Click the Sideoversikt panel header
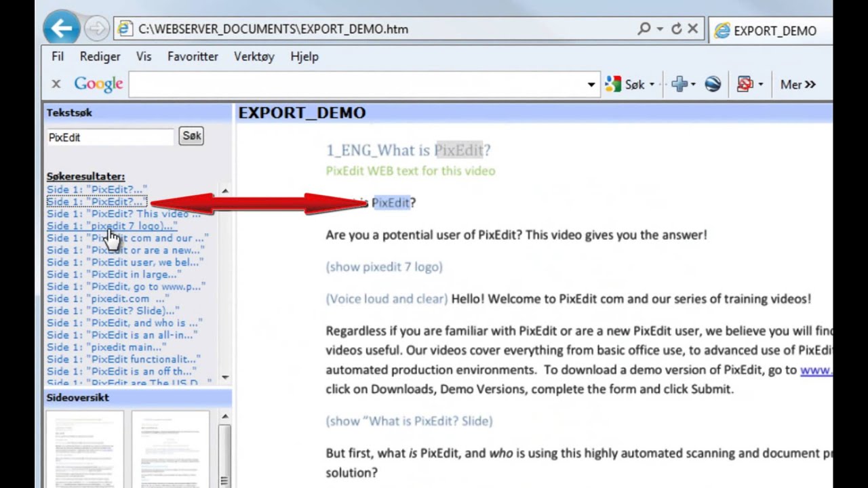The width and height of the screenshot is (868, 488). coord(138,397)
